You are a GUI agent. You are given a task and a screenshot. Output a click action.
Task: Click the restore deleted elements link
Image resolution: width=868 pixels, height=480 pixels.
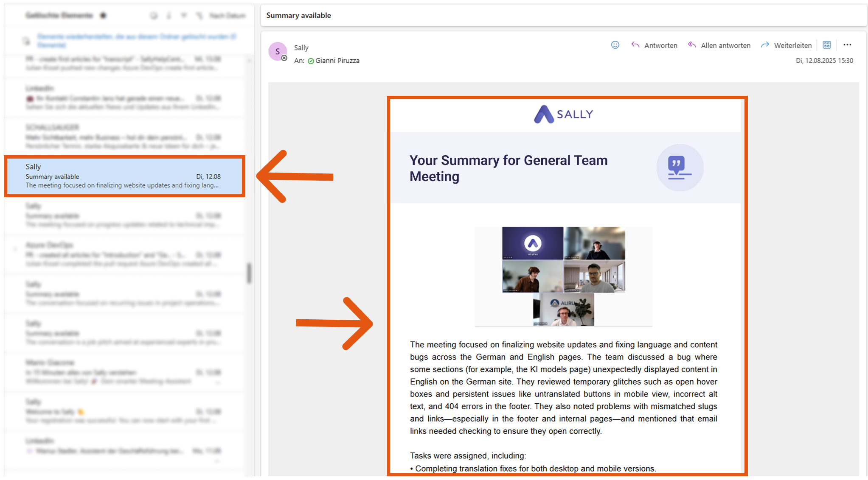pyautogui.click(x=137, y=41)
